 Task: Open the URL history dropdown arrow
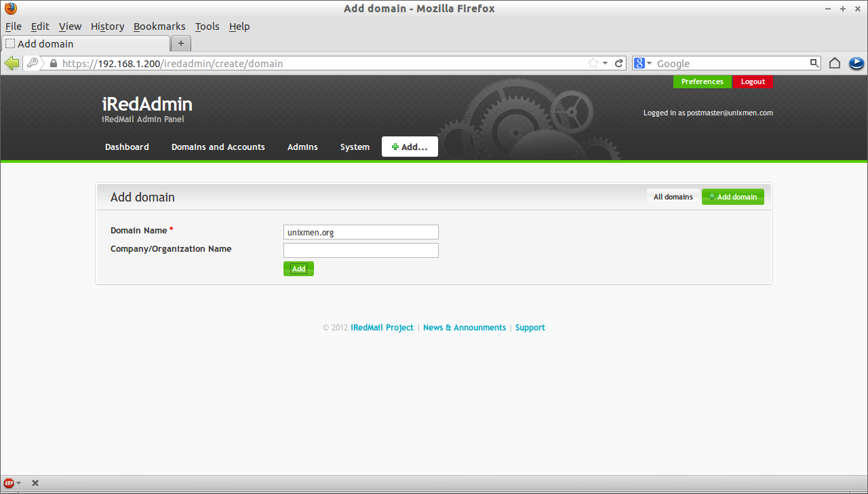click(605, 63)
